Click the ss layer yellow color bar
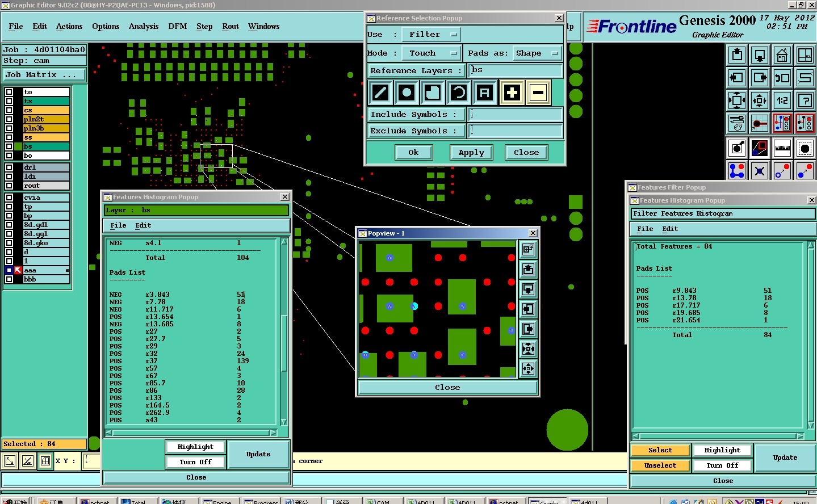 [46, 137]
